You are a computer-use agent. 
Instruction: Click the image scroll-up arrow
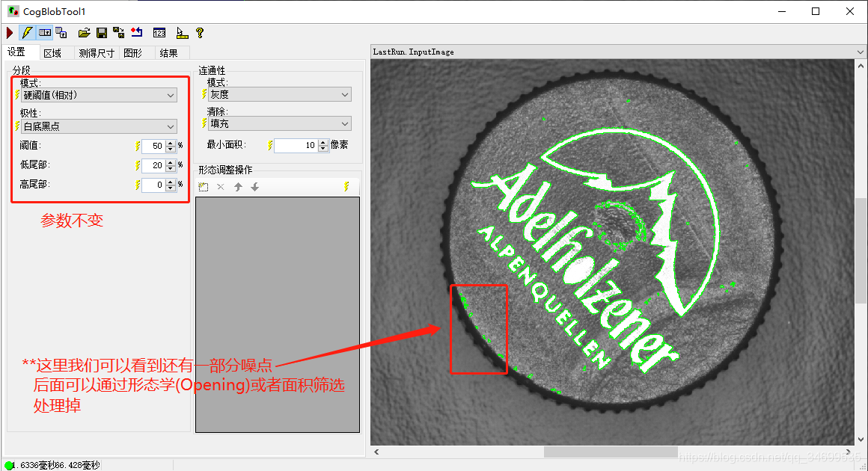[861, 65]
